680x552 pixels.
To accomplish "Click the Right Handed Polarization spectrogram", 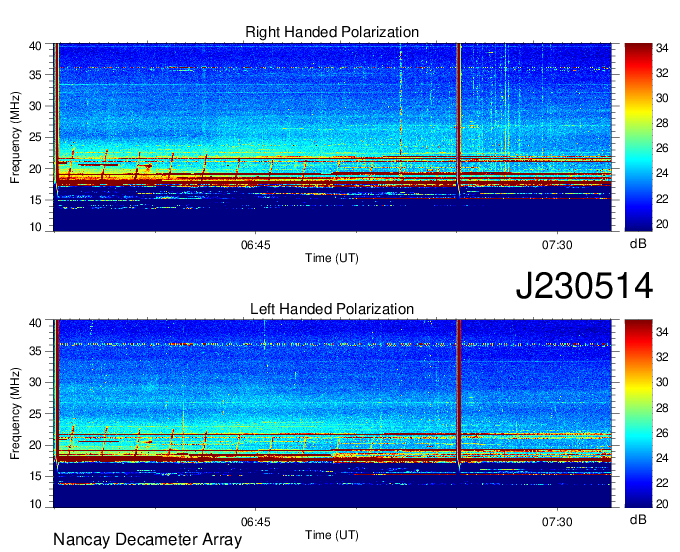I will coord(333,137).
